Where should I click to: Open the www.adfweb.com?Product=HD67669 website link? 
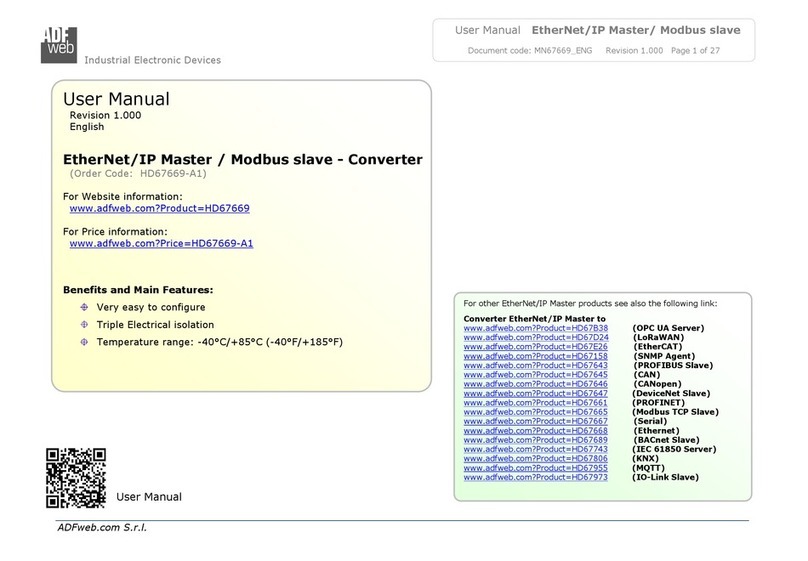point(159,208)
